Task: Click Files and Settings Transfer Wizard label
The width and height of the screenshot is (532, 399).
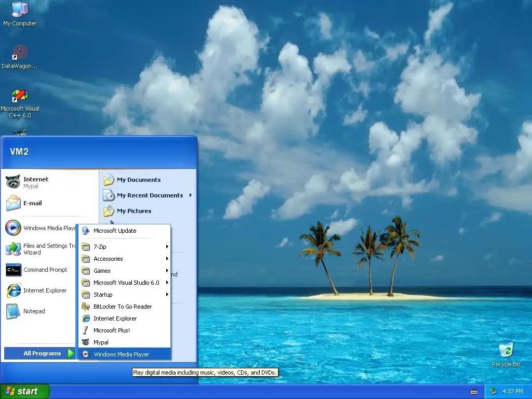Action: 50,249
